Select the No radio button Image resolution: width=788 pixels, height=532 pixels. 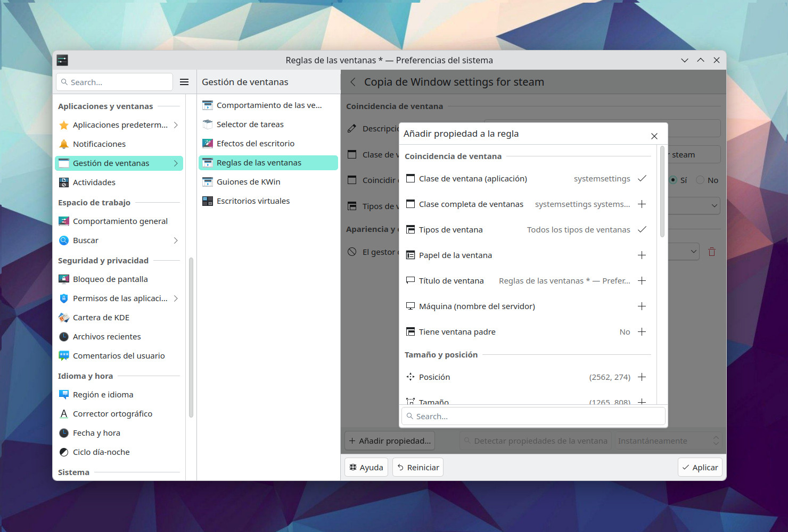pyautogui.click(x=700, y=180)
